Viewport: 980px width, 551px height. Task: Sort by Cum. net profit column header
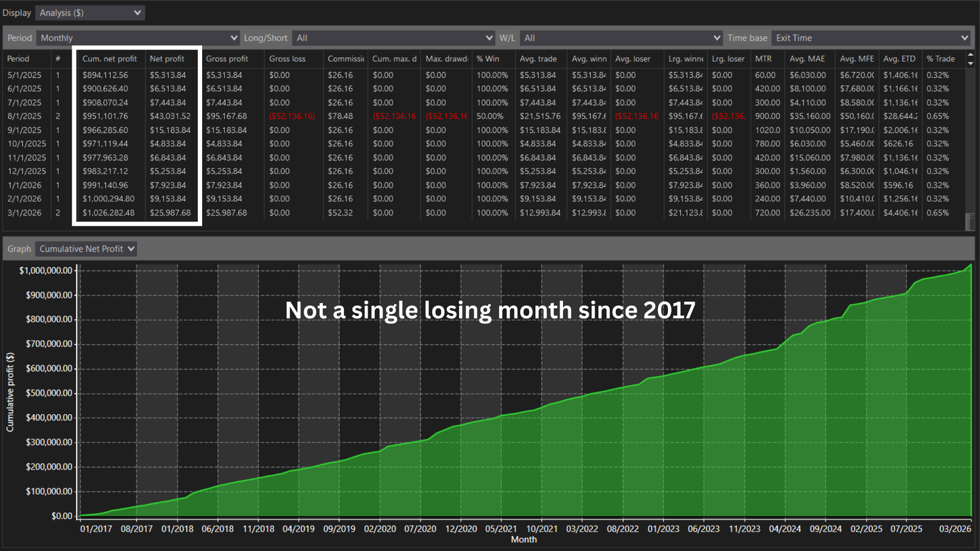pyautogui.click(x=110, y=59)
